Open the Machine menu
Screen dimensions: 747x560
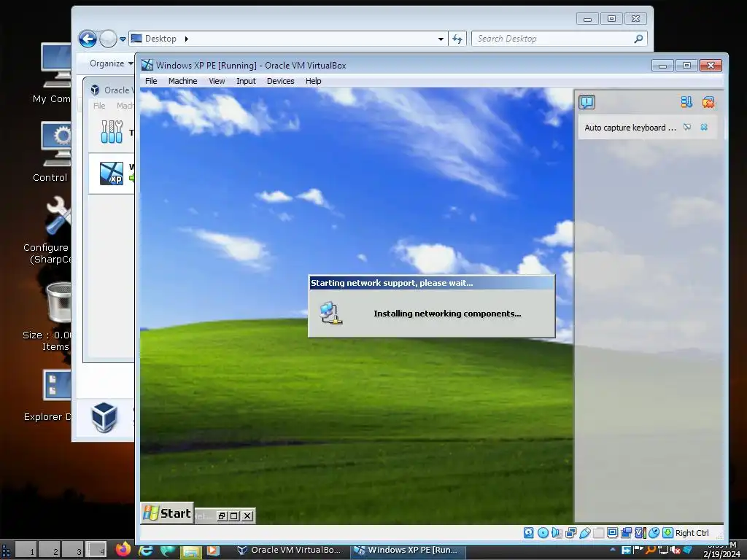[182, 81]
